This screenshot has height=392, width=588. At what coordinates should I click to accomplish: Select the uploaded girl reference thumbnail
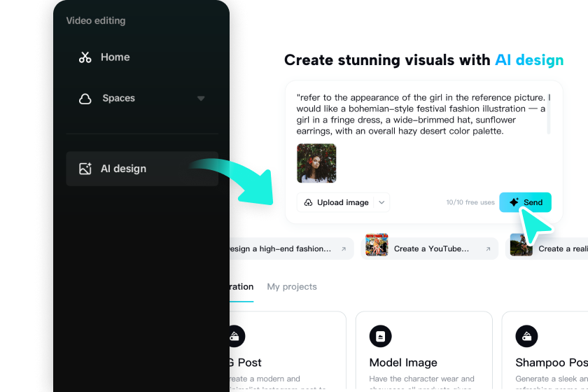pos(316,163)
